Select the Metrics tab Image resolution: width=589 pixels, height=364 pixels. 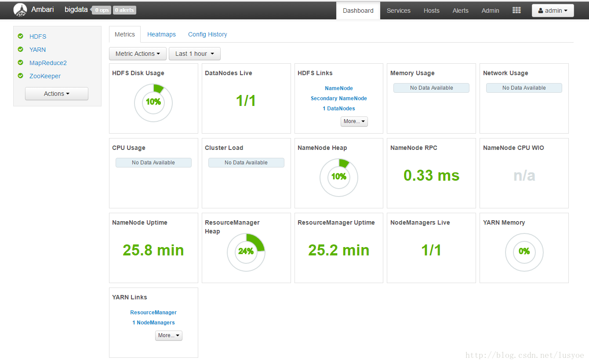click(125, 34)
